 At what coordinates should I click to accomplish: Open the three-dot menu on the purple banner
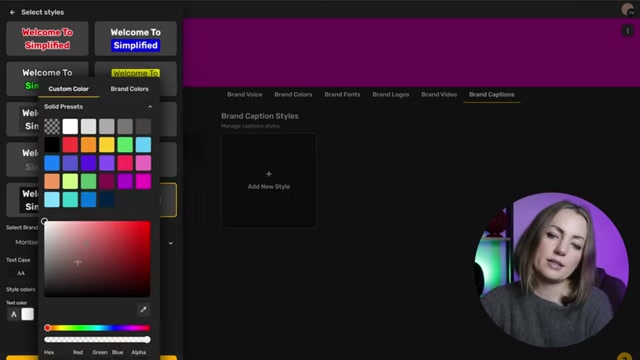627,31
